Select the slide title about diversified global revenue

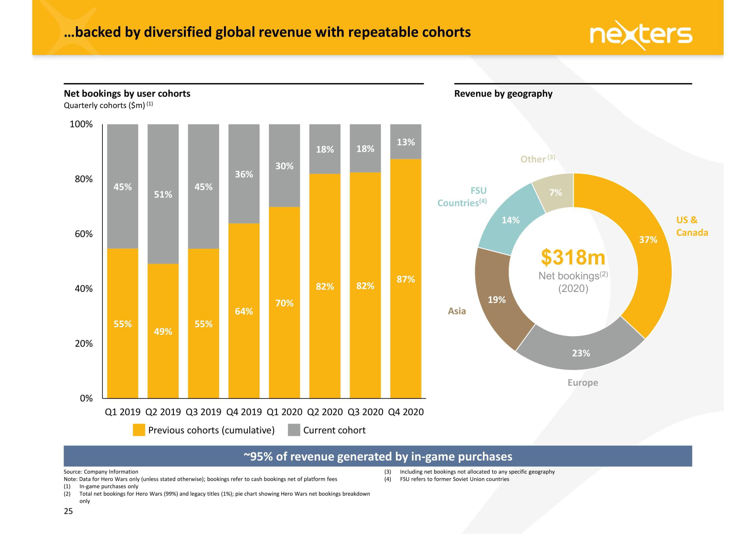267,32
